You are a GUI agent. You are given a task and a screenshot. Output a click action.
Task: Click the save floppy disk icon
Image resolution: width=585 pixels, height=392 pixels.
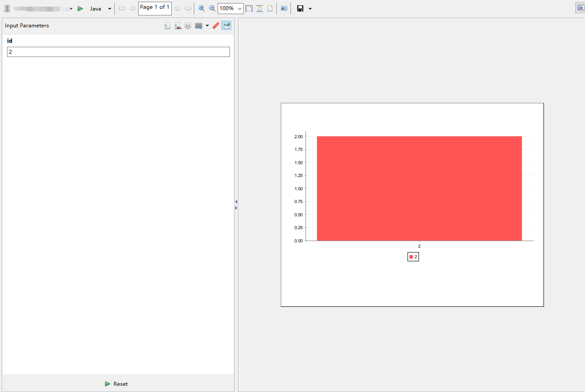(x=300, y=8)
